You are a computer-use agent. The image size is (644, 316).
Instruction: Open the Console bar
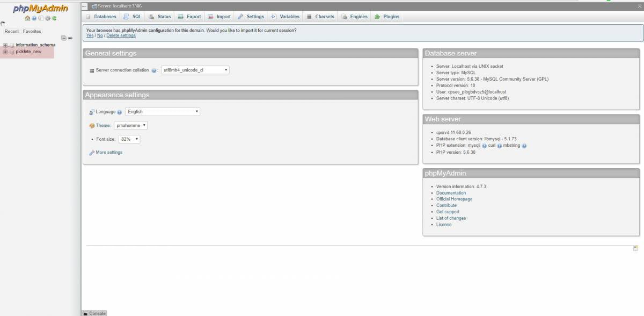[94, 313]
